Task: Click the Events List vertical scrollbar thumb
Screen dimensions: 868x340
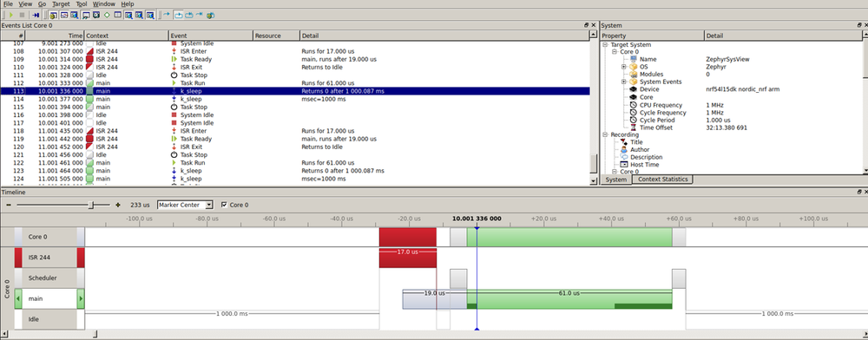Action: click(x=594, y=163)
